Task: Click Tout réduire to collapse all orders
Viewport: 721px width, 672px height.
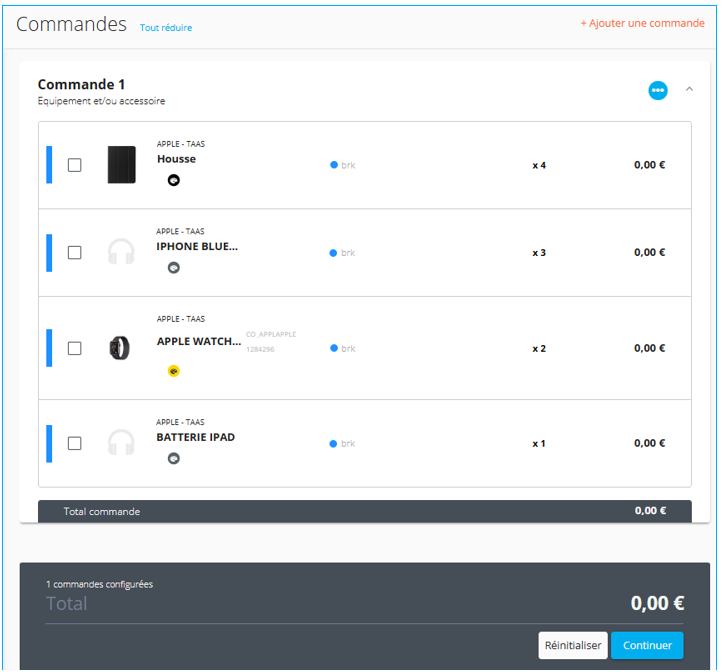Action: 166,28
